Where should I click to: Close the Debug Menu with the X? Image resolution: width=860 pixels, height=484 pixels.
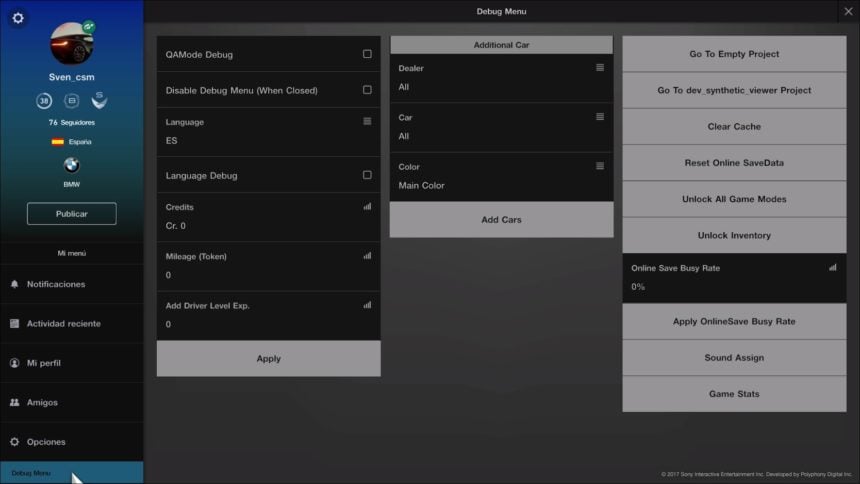click(848, 11)
